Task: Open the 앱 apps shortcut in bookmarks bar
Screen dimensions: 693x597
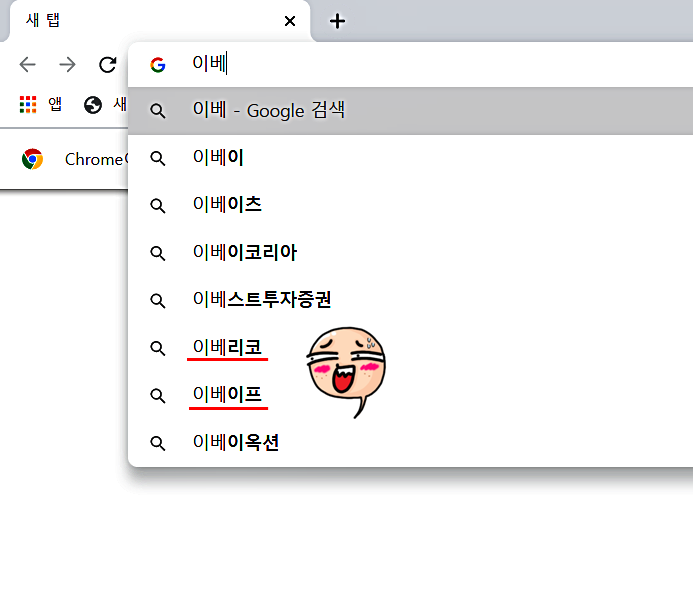Action: pos(40,104)
